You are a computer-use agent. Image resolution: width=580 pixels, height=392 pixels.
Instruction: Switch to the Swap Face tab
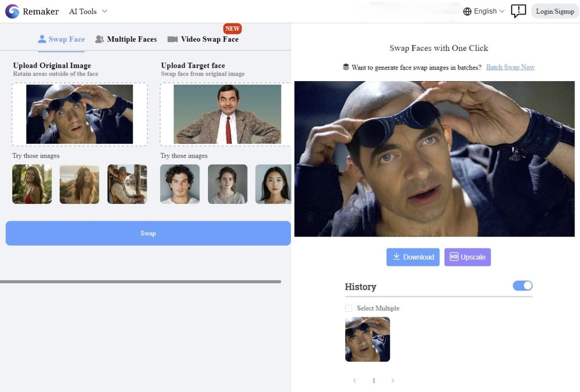coord(61,39)
